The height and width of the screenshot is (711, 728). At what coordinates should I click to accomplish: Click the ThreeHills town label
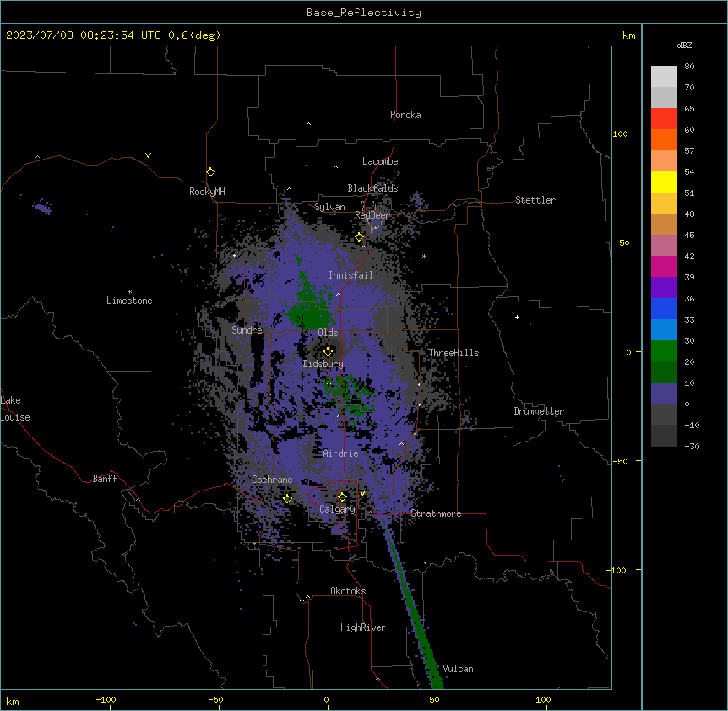point(454,353)
